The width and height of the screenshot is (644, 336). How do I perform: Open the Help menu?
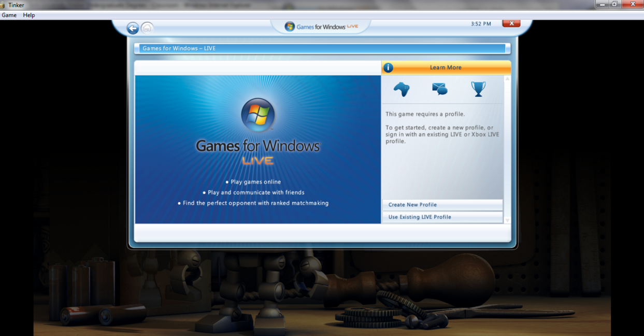tap(29, 15)
